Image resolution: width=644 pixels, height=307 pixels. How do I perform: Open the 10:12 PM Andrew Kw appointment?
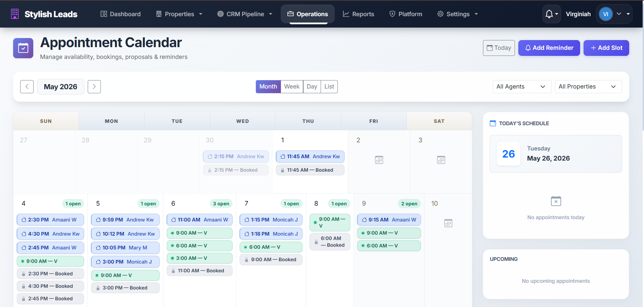pyautogui.click(x=125, y=234)
